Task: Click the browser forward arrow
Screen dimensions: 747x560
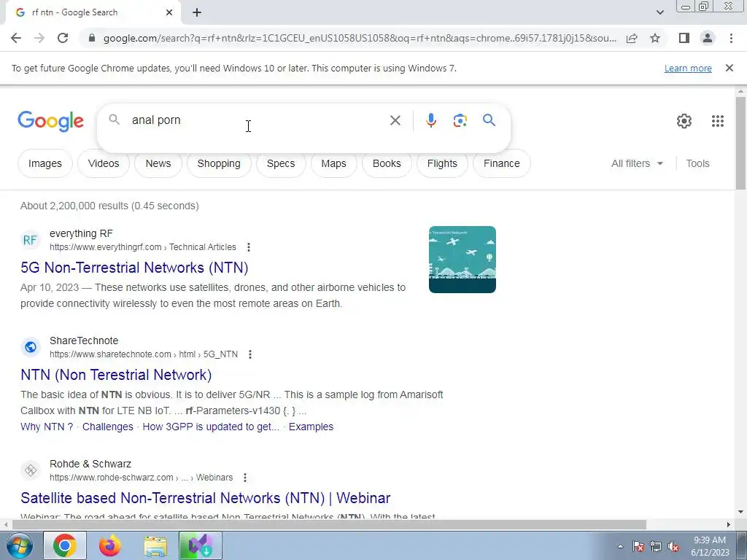Action: 39,38
